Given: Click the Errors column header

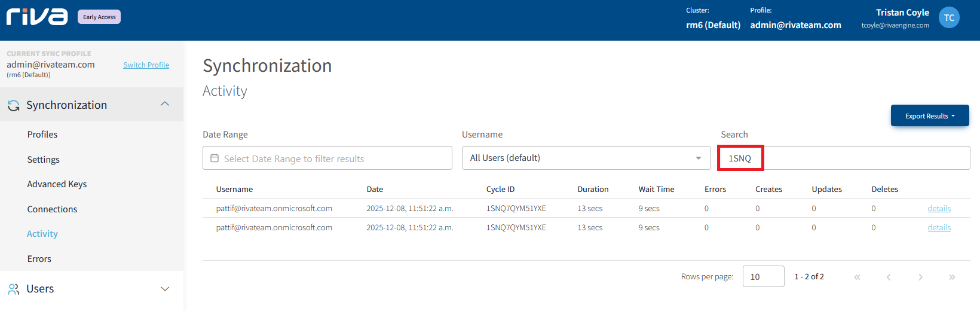Looking at the screenshot, I should (x=715, y=190).
